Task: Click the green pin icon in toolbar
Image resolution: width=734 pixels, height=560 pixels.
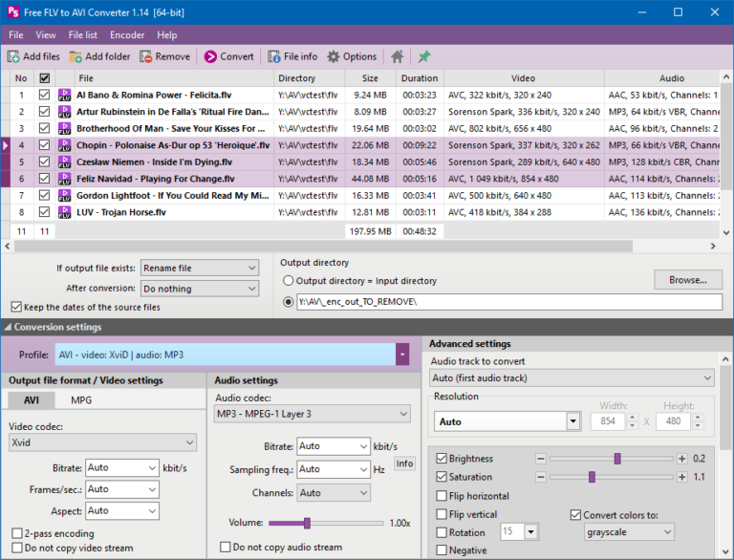Action: [x=424, y=56]
